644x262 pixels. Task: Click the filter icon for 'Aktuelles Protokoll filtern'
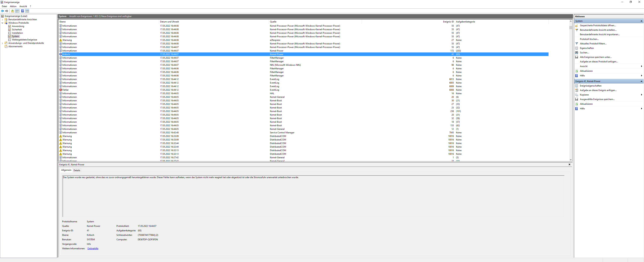(577, 44)
